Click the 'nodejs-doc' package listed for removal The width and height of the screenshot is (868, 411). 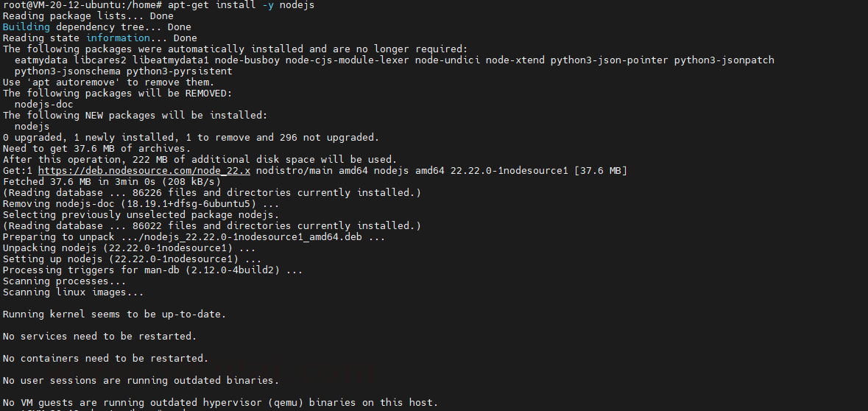(x=44, y=105)
